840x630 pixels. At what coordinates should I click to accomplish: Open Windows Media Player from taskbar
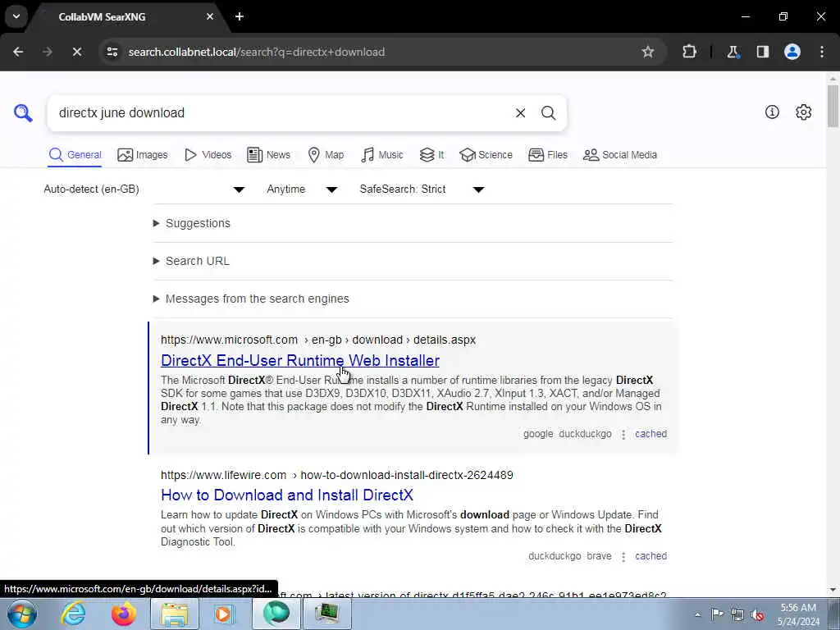coord(223,614)
